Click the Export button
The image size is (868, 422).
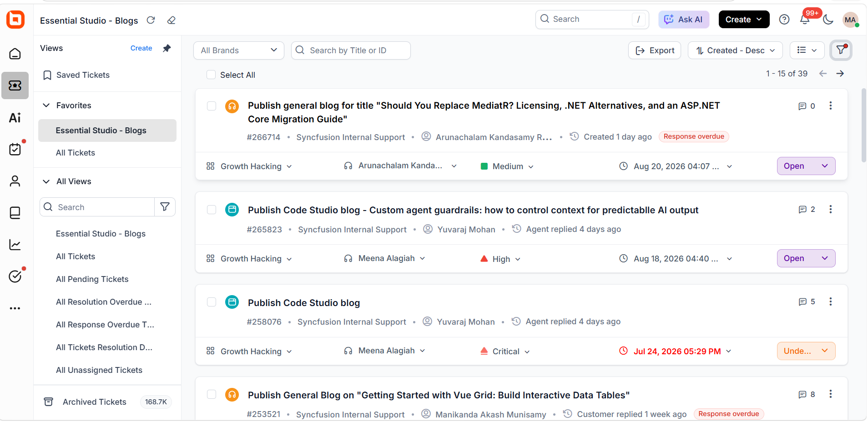pyautogui.click(x=655, y=50)
